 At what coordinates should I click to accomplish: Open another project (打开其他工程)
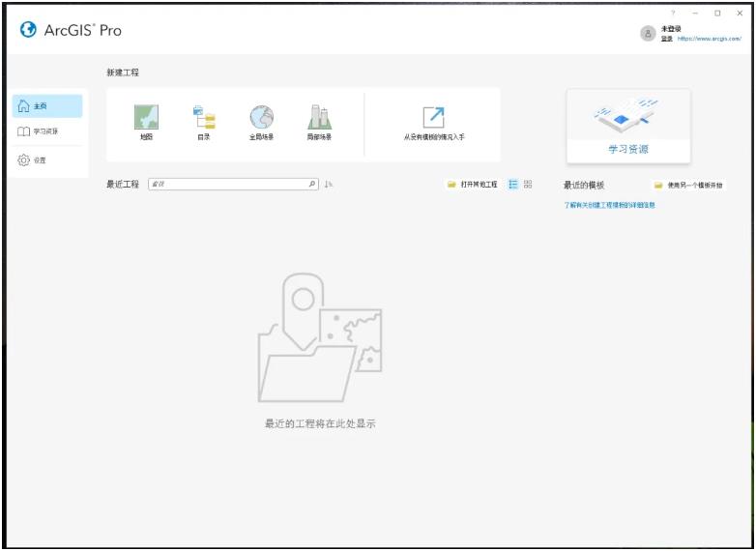(x=473, y=184)
